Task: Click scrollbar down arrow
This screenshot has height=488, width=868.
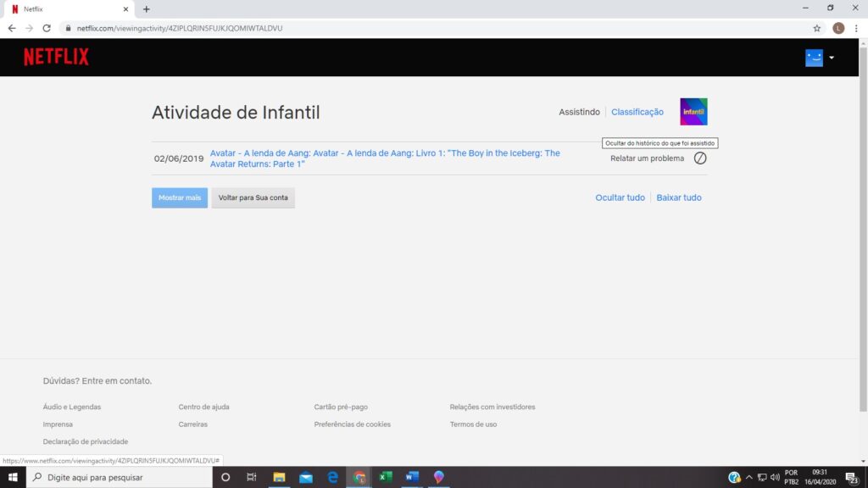Action: pos(863,461)
